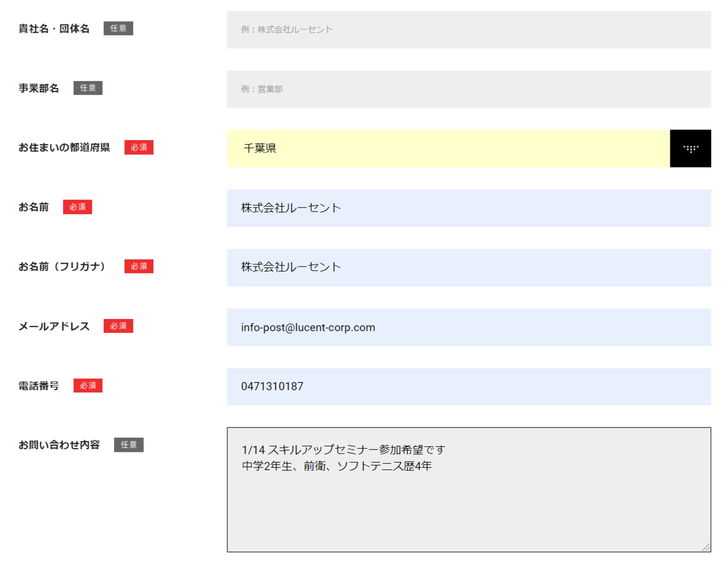The width and height of the screenshot is (728, 576).
Task: Click the 必須 badge next to メールアドレス
Action: point(118,326)
